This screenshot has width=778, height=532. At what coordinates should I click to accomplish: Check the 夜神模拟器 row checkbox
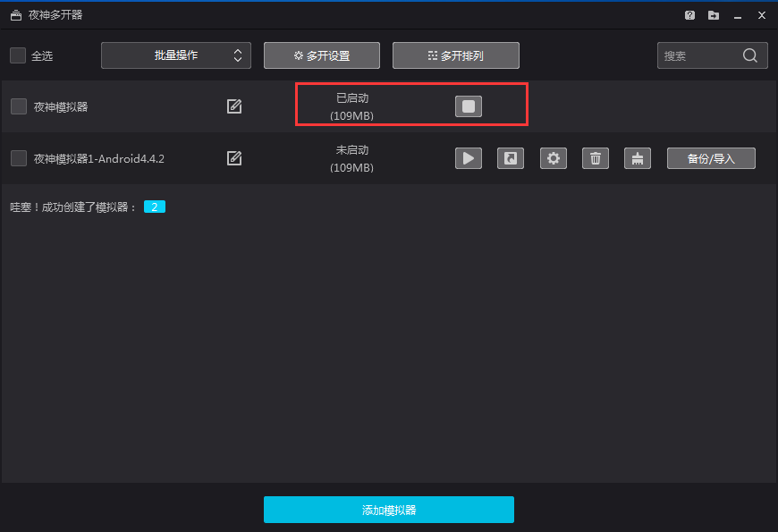(19, 106)
